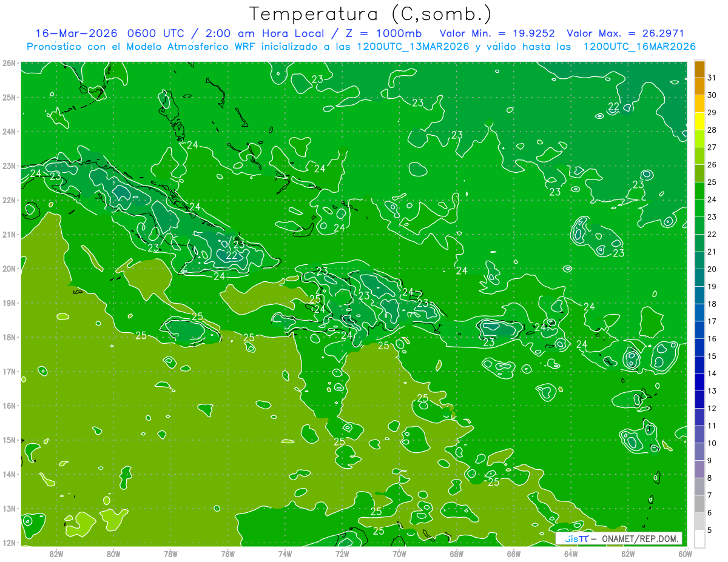Click the colorbar segment between 19 and 20
The image size is (728, 562).
click(x=699, y=278)
